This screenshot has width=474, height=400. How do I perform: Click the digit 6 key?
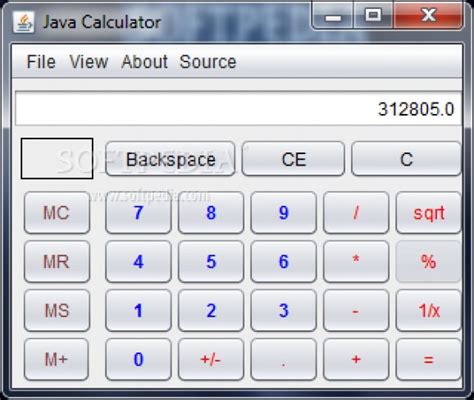(284, 262)
